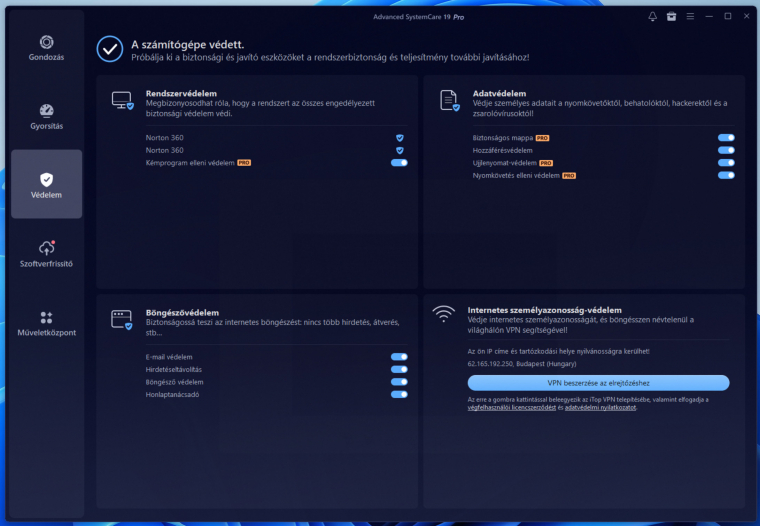Open the Műveletközpont sidebar section

coord(46,322)
